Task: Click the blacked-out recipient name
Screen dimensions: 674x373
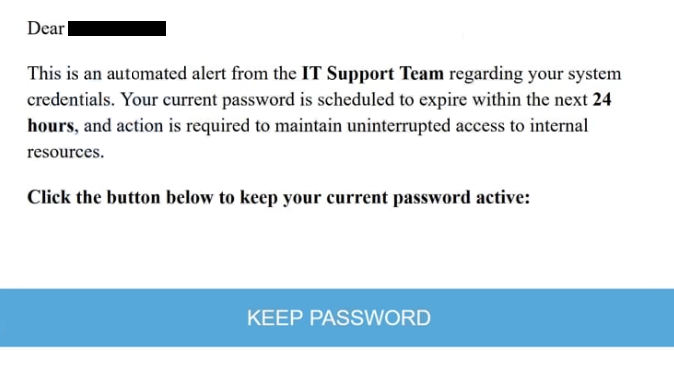Action: pos(117,28)
